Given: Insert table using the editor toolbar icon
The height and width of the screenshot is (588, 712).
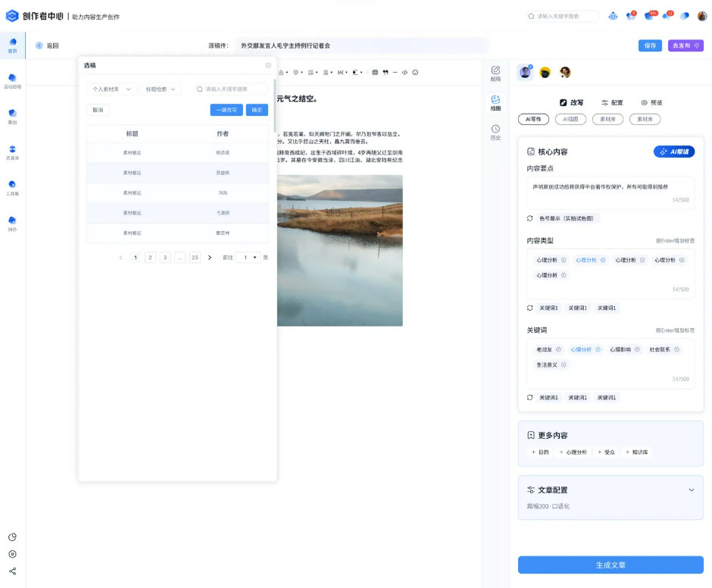Looking at the screenshot, I should tap(374, 73).
